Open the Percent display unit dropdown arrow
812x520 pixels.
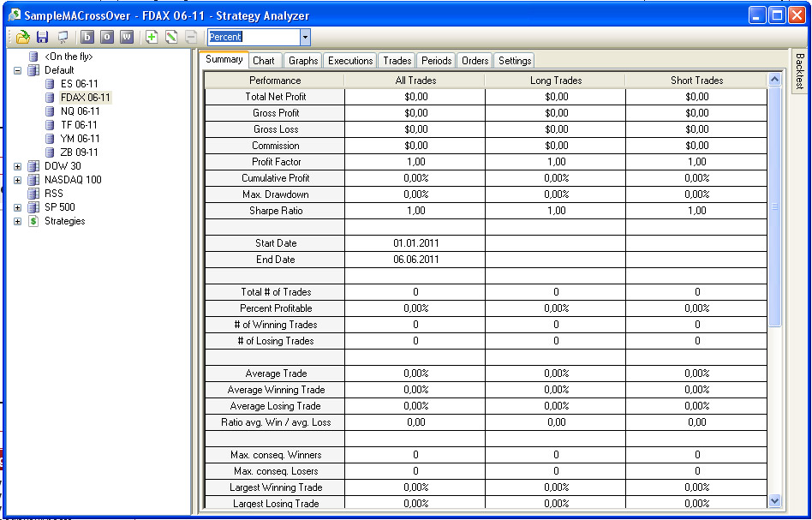pyautogui.click(x=305, y=38)
